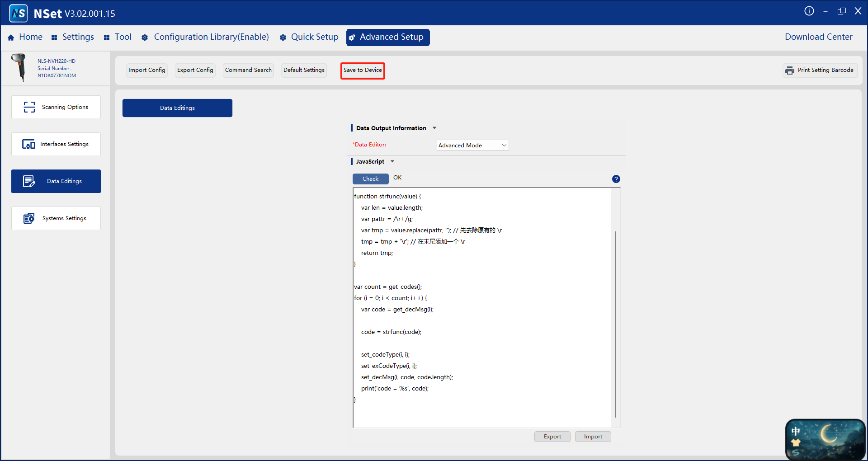Open Scanning Options section
The height and width of the screenshot is (461, 868).
[56, 107]
